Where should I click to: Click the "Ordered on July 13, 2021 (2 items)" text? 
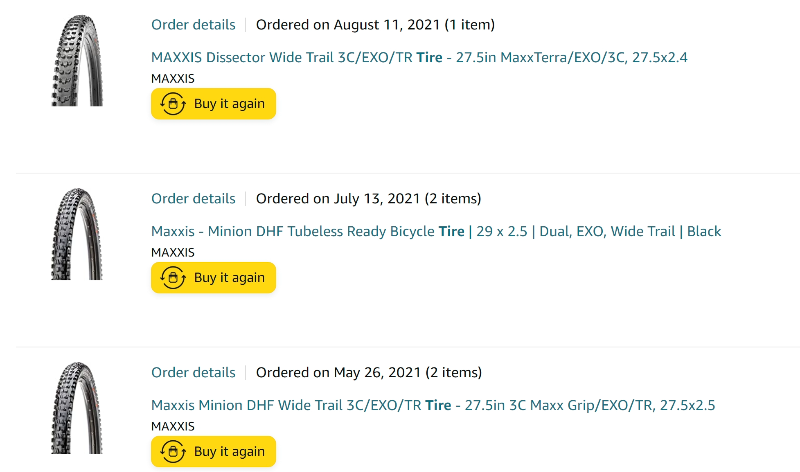click(368, 198)
